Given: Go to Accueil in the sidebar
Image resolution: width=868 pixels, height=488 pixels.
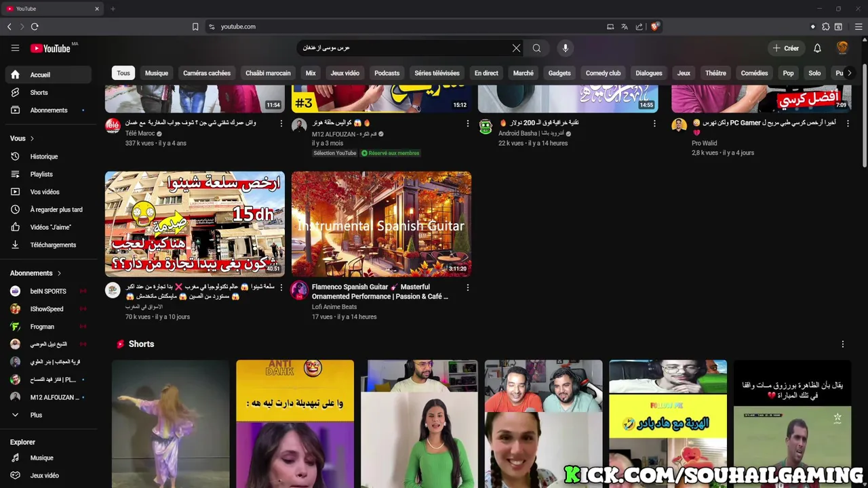Looking at the screenshot, I should tap(47, 75).
